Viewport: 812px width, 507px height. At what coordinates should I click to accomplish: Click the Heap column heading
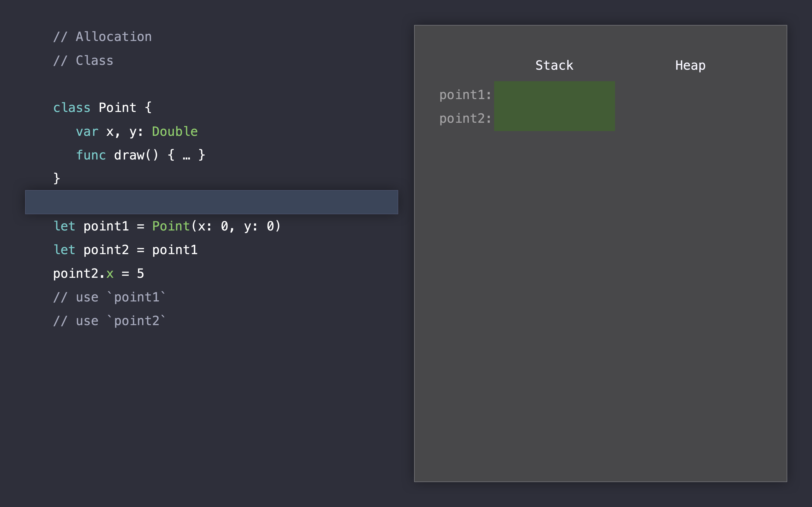[690, 65]
